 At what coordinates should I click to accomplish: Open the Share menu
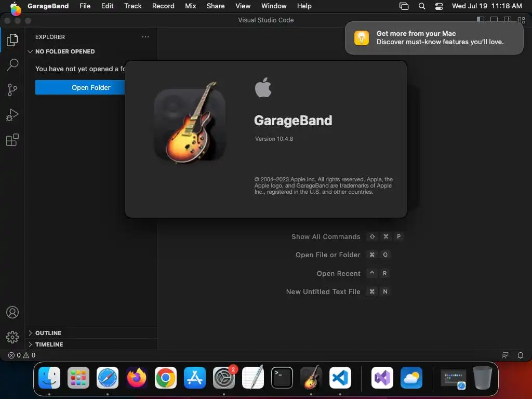(216, 6)
